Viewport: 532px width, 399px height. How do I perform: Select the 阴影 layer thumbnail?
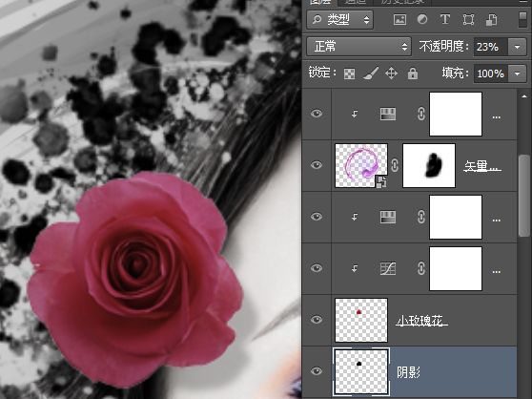point(361,372)
